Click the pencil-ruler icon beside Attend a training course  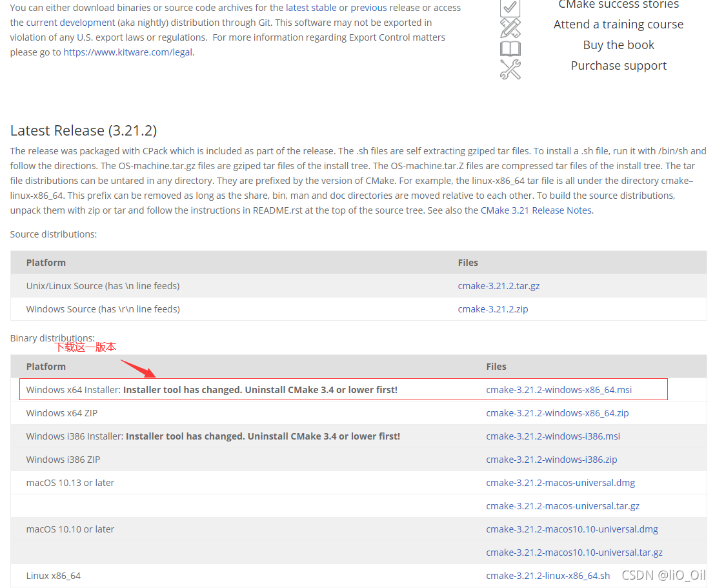510,28
